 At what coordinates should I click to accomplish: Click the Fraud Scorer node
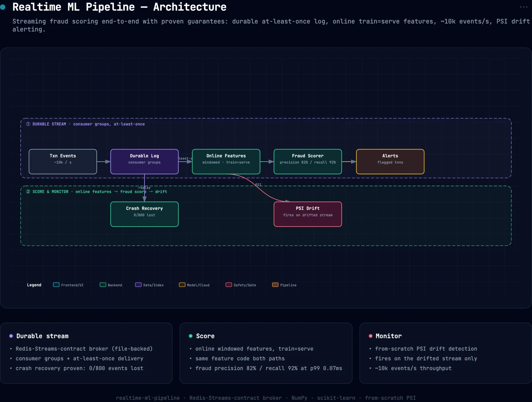pyautogui.click(x=308, y=162)
